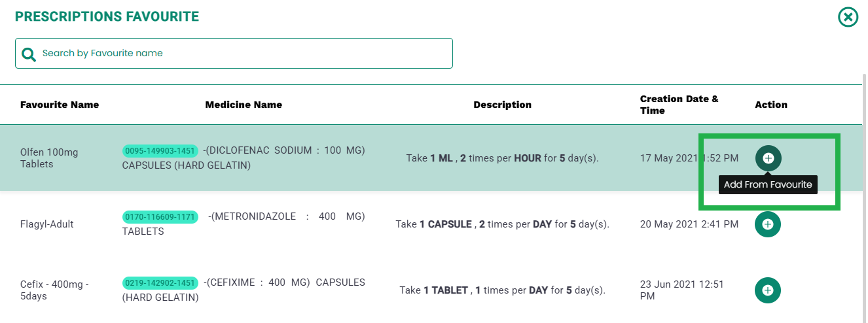This screenshot has height=323, width=868.
Task: Select the Olfen 100mg Tablets row name
Action: pyautogui.click(x=49, y=158)
